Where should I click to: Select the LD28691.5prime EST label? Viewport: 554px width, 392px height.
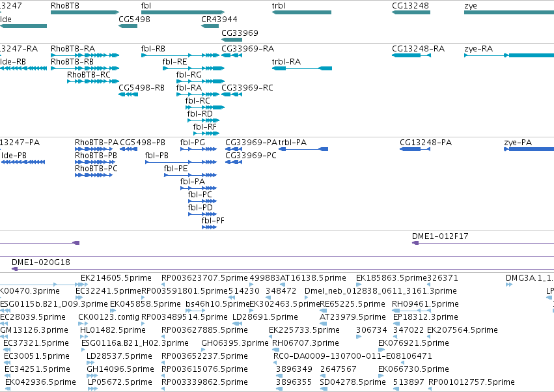pos(265,317)
